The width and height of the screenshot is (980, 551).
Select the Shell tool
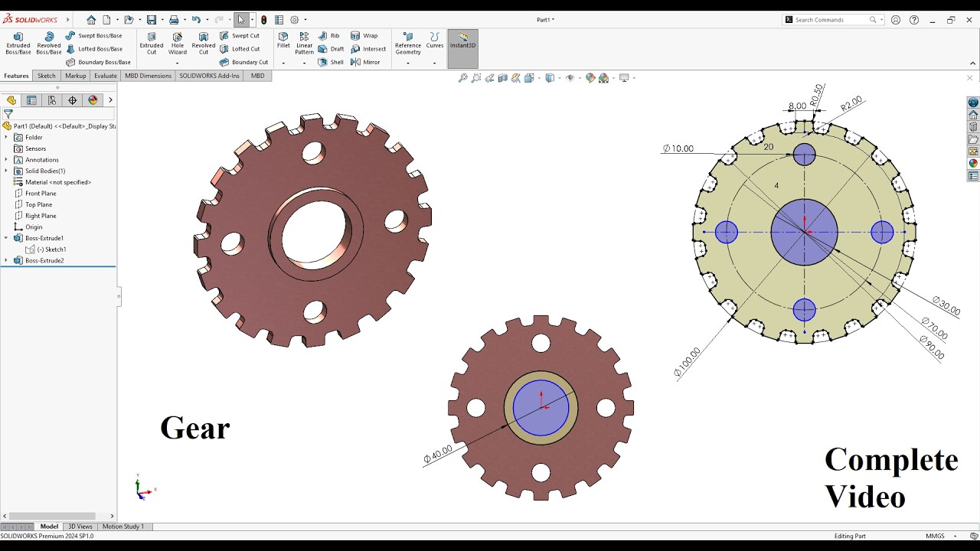coord(331,62)
